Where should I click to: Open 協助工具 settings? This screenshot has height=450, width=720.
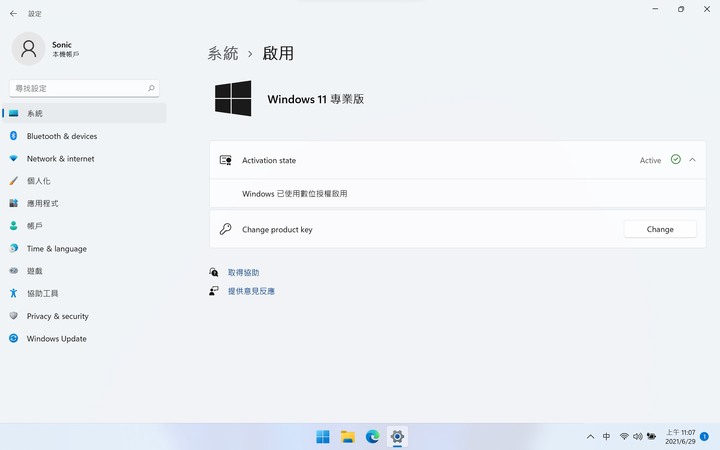pos(84,293)
